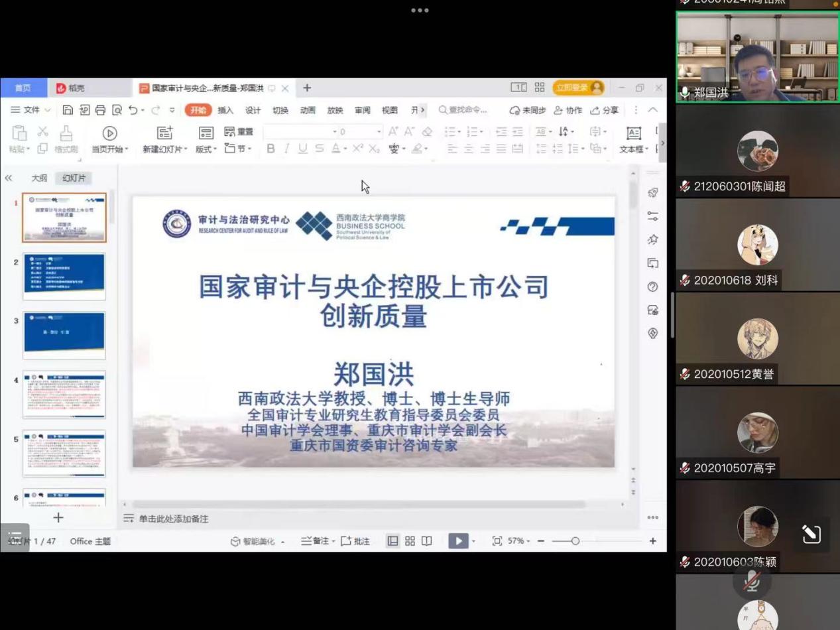
Task: Open the 文件 file menu dropdown
Action: (30, 110)
